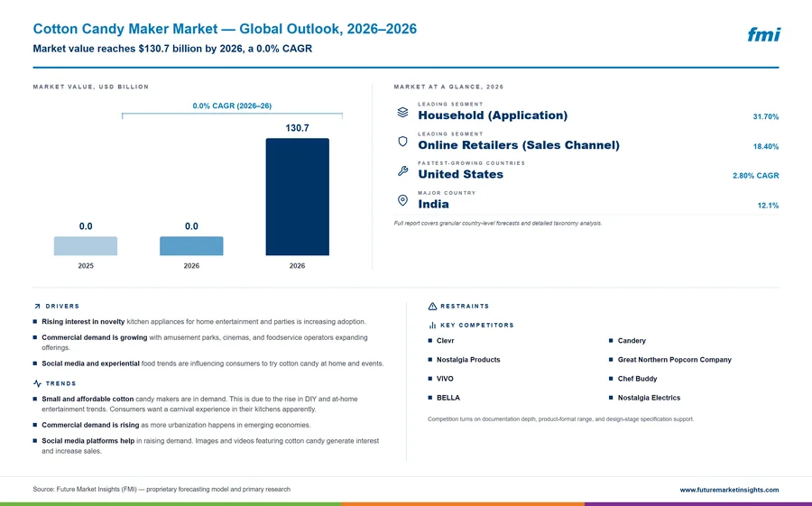This screenshot has width=812, height=506.
Task: Open the www.futuremarketinsights.com link
Action: pos(729,490)
